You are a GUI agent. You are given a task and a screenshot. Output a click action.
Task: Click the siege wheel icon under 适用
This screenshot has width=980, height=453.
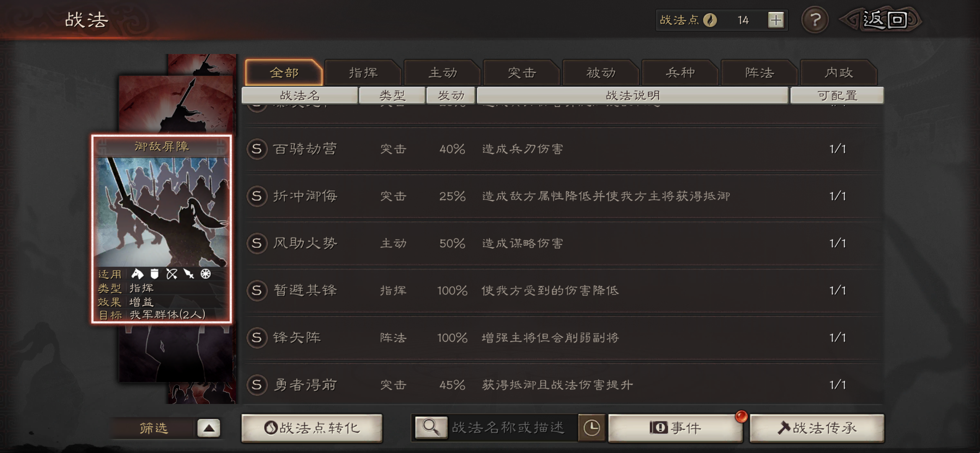205,274
